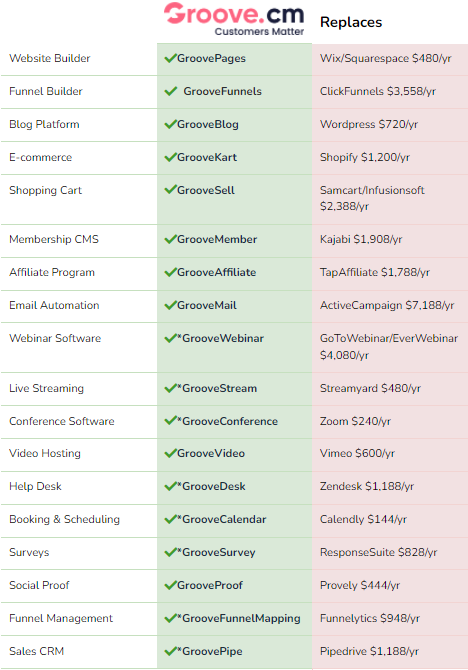Image resolution: width=468 pixels, height=670 pixels.
Task: Click the checkmark beside GroovePages
Action: point(171,58)
